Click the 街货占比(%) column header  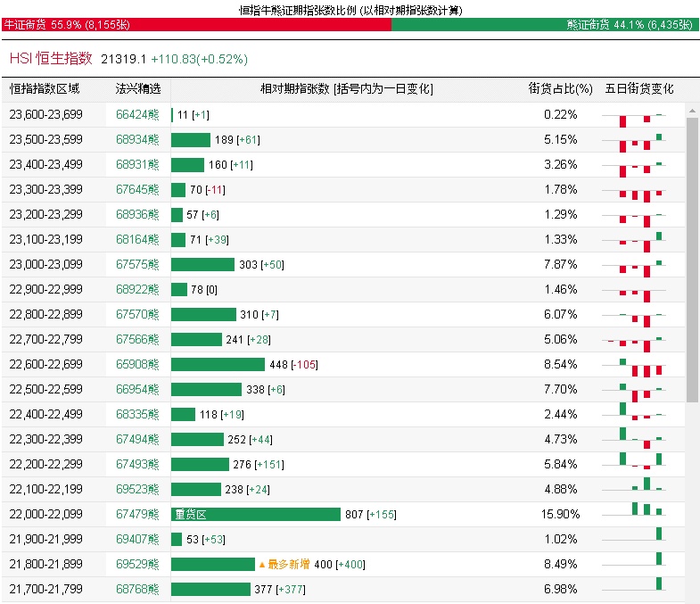coord(560,89)
